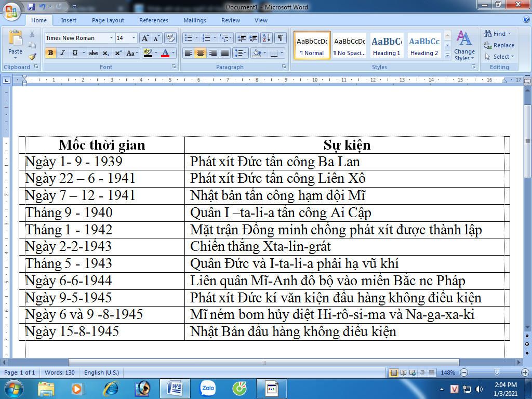
Task: Clear formatting with the eraser icon
Action: click(170, 38)
